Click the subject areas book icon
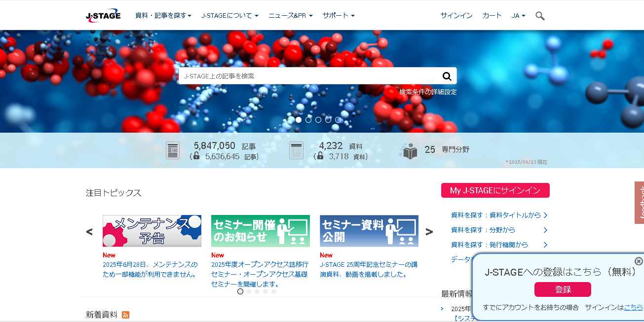 click(x=408, y=150)
